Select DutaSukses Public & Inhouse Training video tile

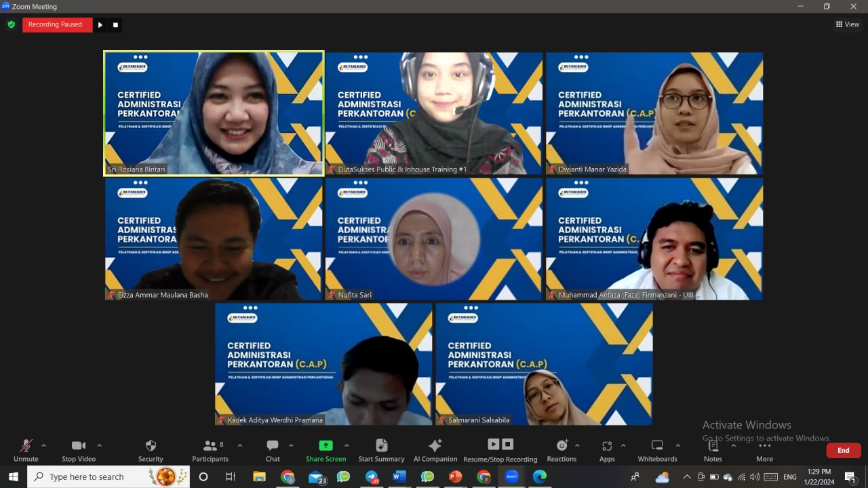[x=434, y=113]
